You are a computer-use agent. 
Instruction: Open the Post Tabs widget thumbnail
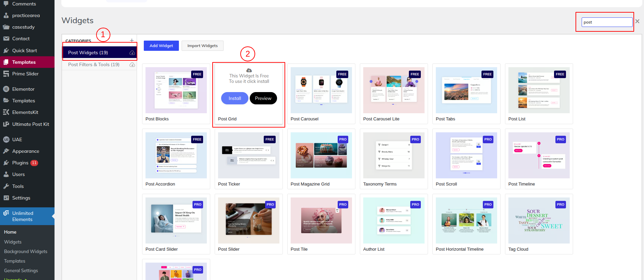tap(466, 90)
